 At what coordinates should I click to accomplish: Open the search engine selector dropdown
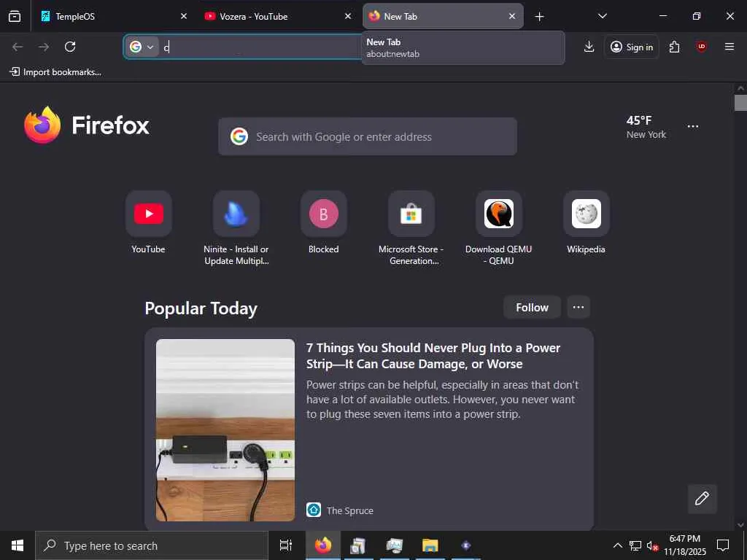[142, 47]
